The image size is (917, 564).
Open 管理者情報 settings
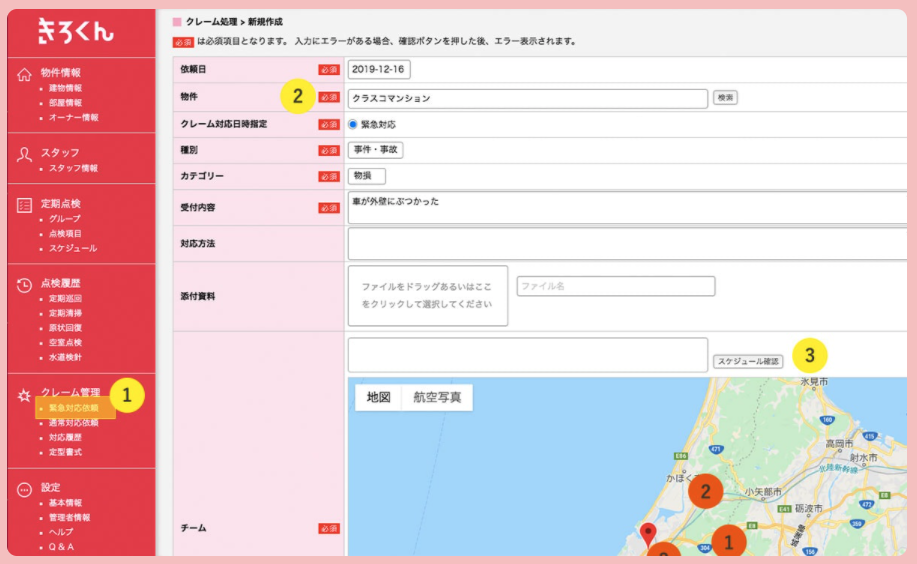coord(69,517)
